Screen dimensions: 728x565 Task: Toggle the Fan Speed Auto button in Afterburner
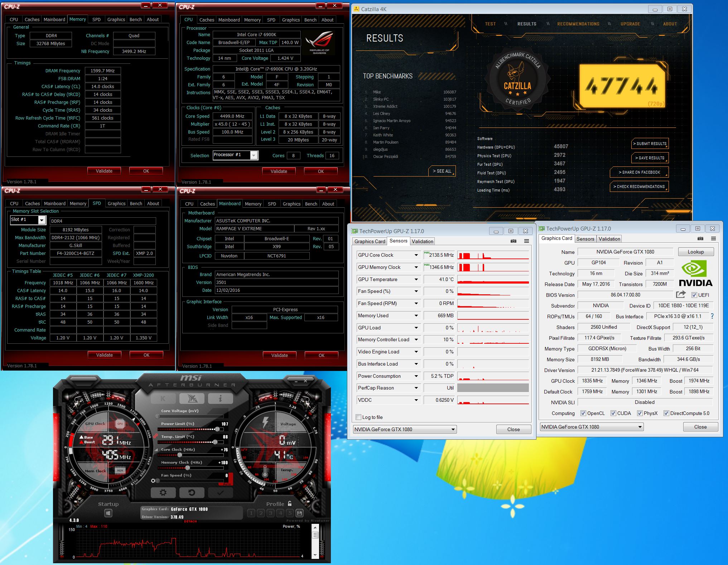227,484
